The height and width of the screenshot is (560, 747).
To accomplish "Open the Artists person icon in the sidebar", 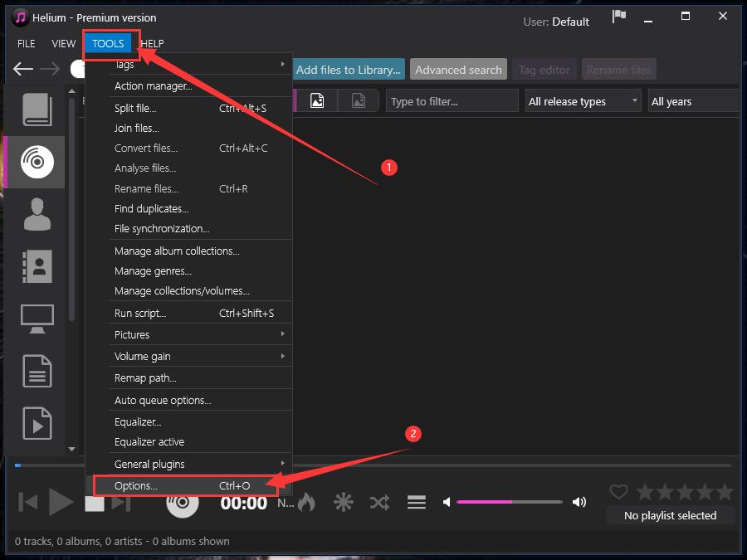I will coord(37,214).
